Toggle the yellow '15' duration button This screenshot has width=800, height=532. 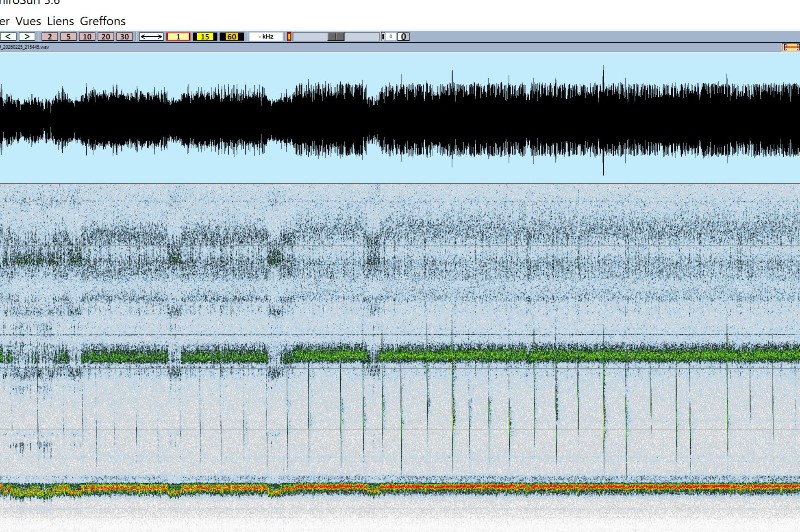[x=205, y=36]
